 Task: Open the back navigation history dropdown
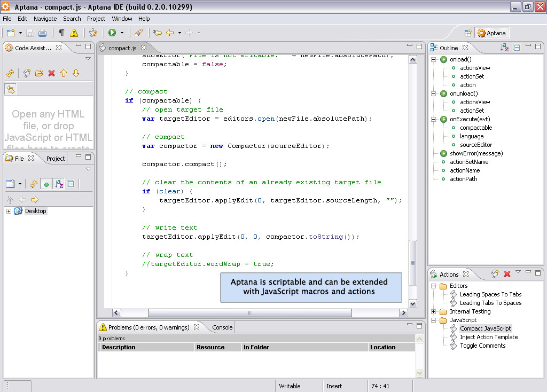[179, 33]
